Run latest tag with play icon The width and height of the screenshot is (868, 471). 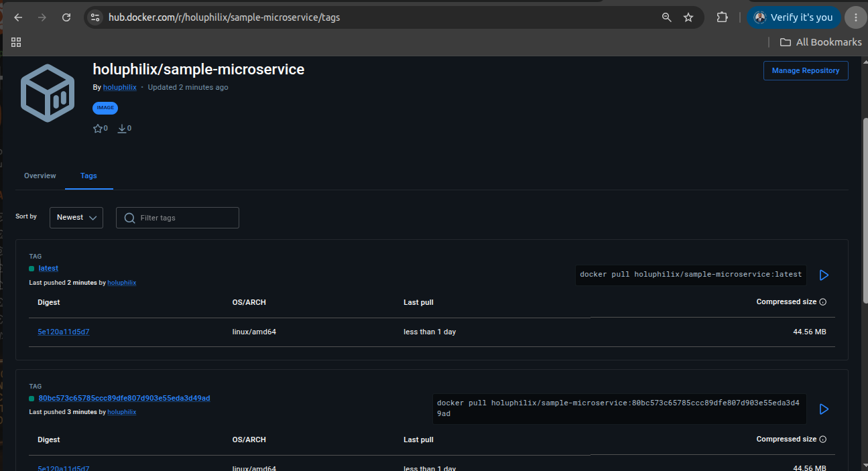pyautogui.click(x=824, y=275)
